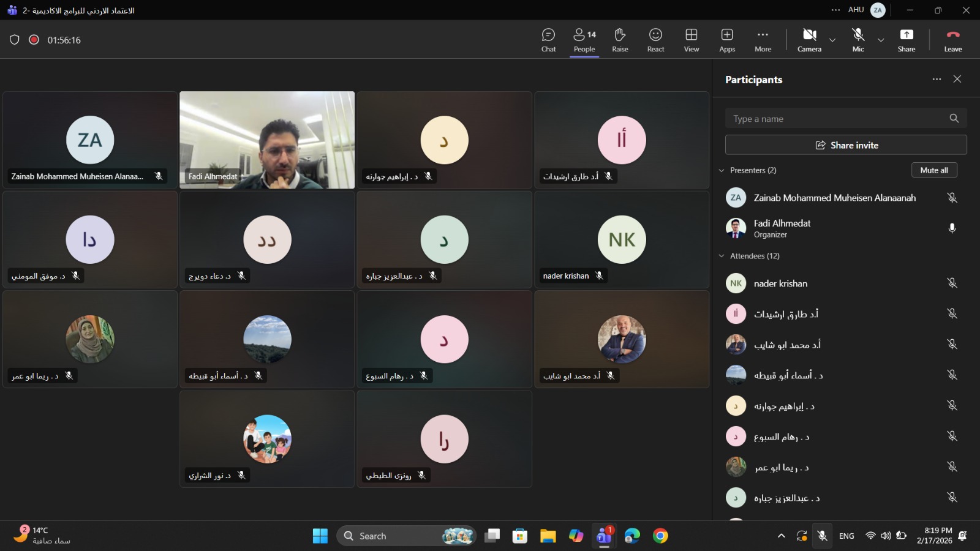Toggle the Camera on

809,40
